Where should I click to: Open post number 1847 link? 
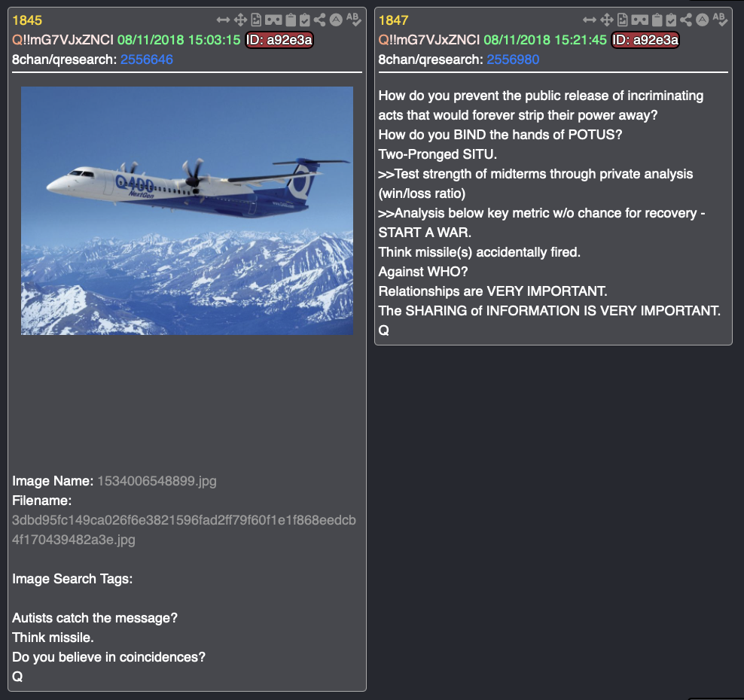pyautogui.click(x=393, y=20)
